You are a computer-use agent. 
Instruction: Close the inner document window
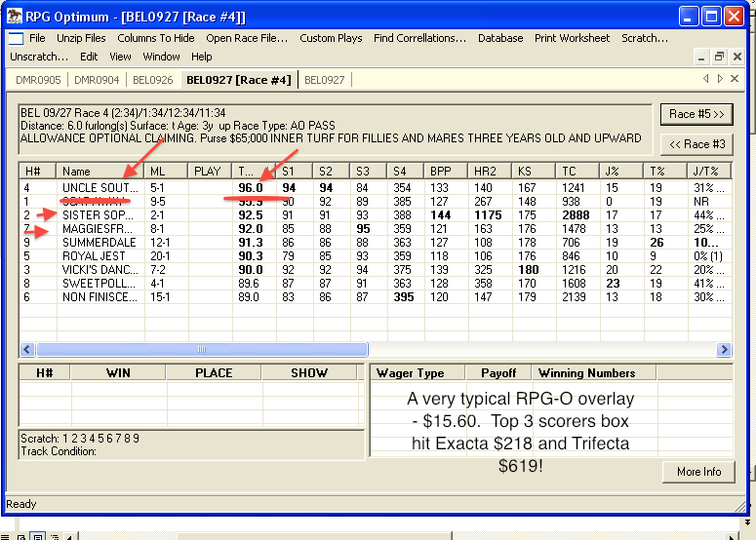737,58
